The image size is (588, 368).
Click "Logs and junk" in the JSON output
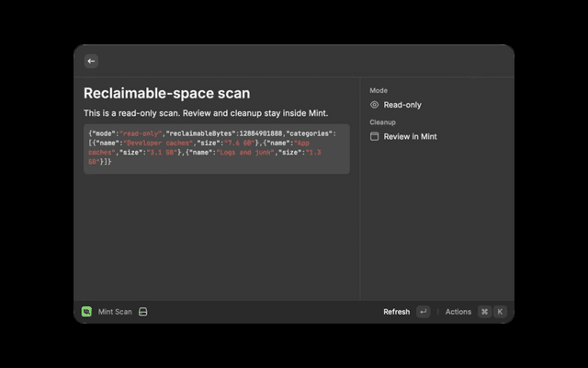[245, 153]
